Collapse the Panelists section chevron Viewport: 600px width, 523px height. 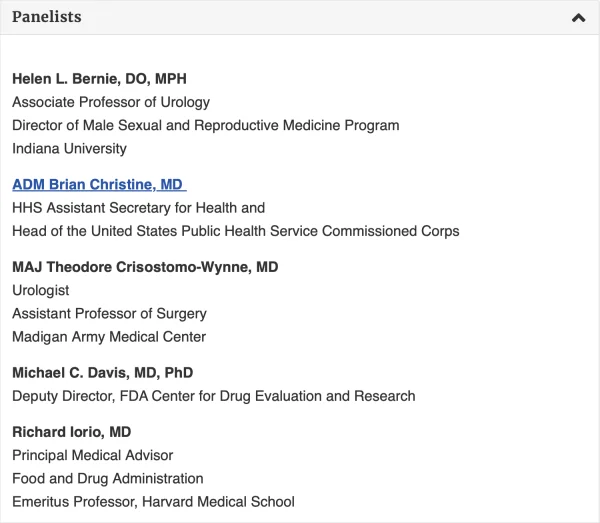(x=578, y=18)
